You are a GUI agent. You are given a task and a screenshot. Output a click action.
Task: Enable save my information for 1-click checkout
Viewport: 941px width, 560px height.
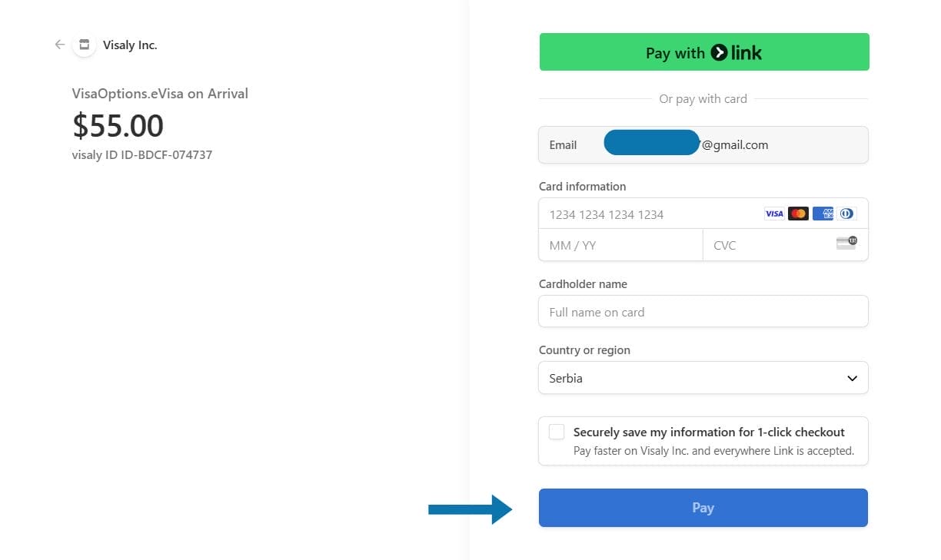coord(557,432)
